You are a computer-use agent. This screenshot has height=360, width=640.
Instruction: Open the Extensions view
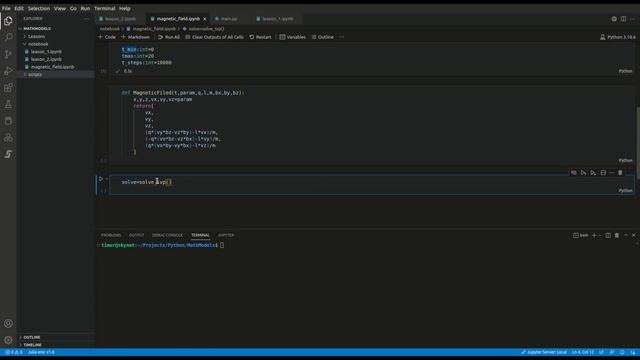(x=8, y=88)
